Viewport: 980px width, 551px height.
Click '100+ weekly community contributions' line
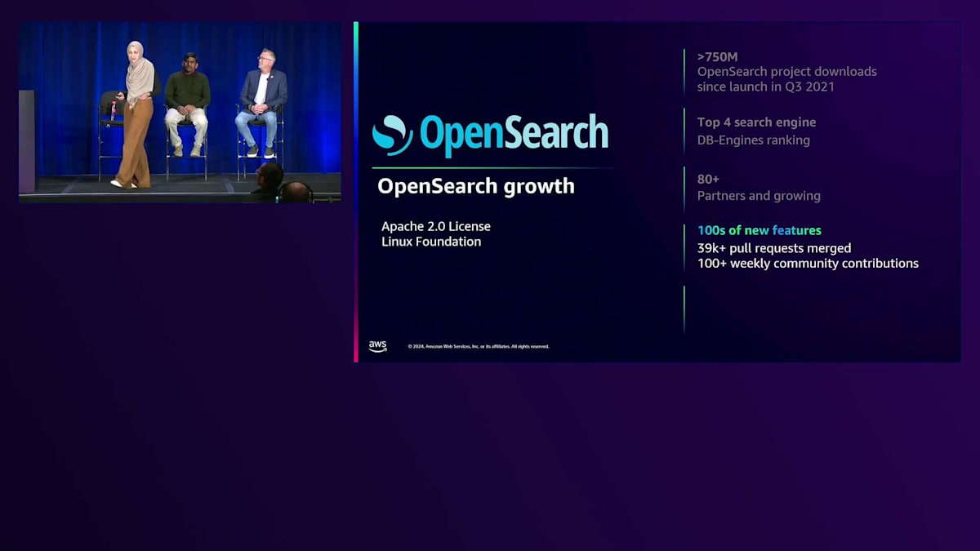pos(808,264)
